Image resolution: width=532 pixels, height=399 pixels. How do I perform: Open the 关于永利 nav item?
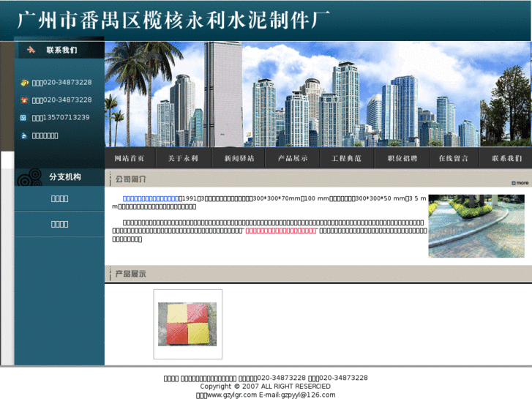(183, 158)
